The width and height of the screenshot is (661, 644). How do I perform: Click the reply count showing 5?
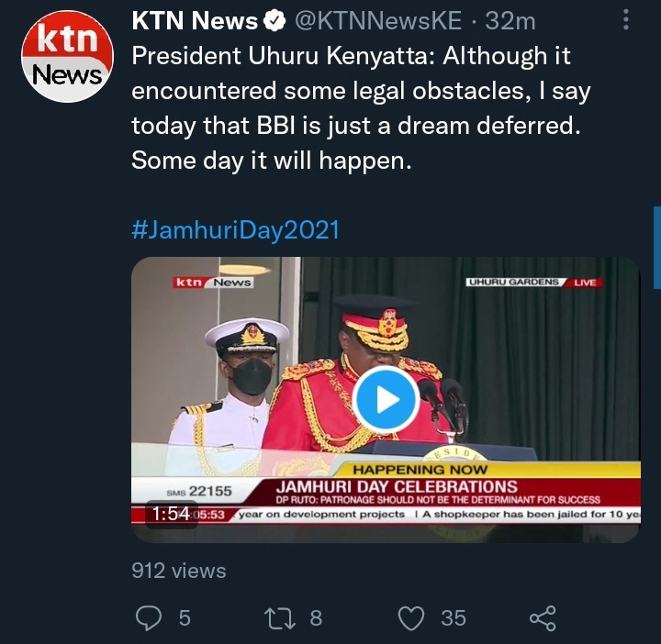point(185,618)
